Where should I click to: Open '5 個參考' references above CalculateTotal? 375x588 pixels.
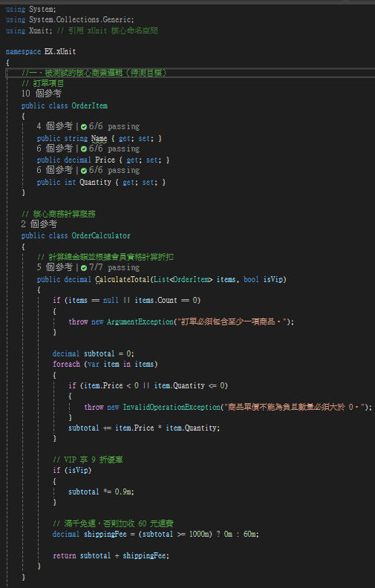click(55, 267)
